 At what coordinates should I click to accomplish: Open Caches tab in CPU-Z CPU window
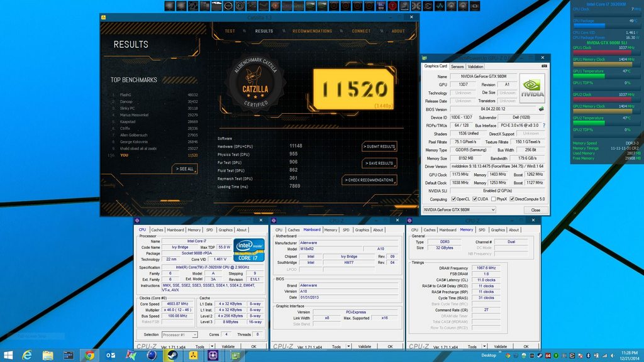157,230
